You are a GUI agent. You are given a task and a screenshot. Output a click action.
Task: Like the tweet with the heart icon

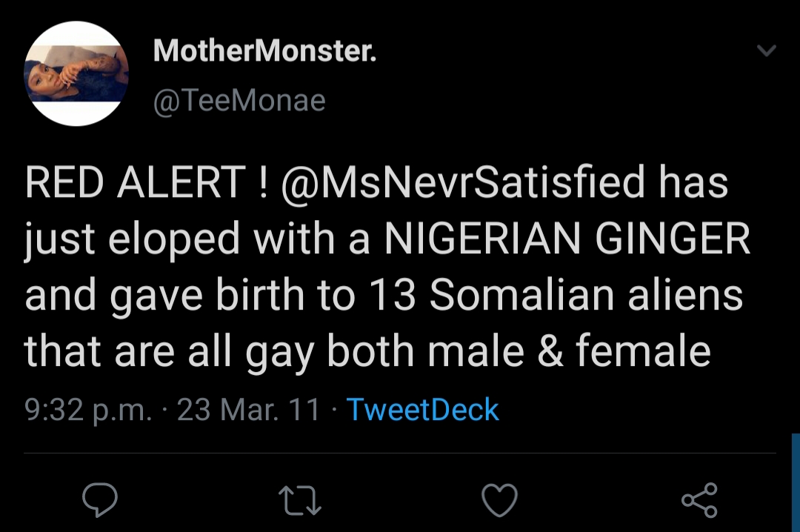(500, 500)
